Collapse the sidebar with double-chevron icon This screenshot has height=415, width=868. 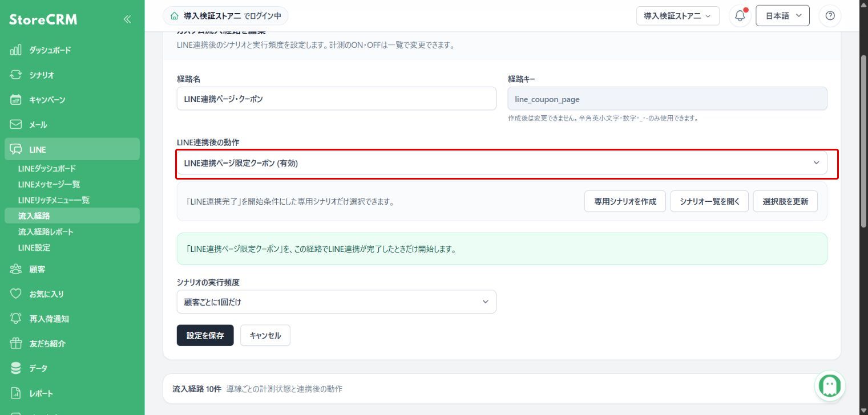pyautogui.click(x=127, y=19)
